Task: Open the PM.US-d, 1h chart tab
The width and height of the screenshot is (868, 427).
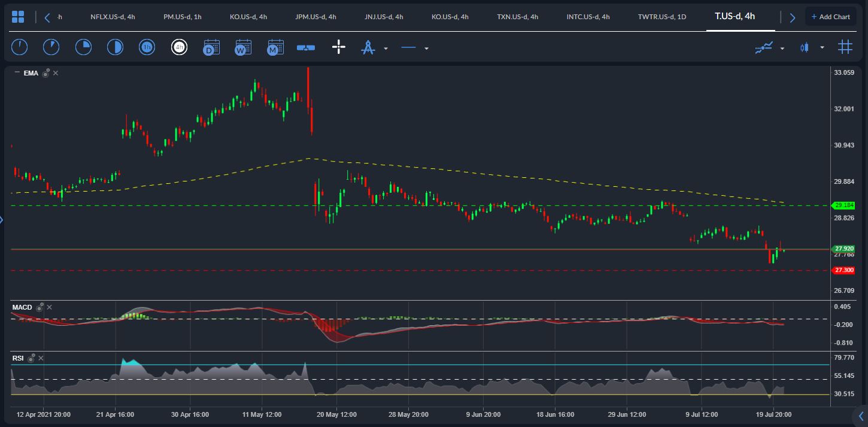Action: (182, 17)
